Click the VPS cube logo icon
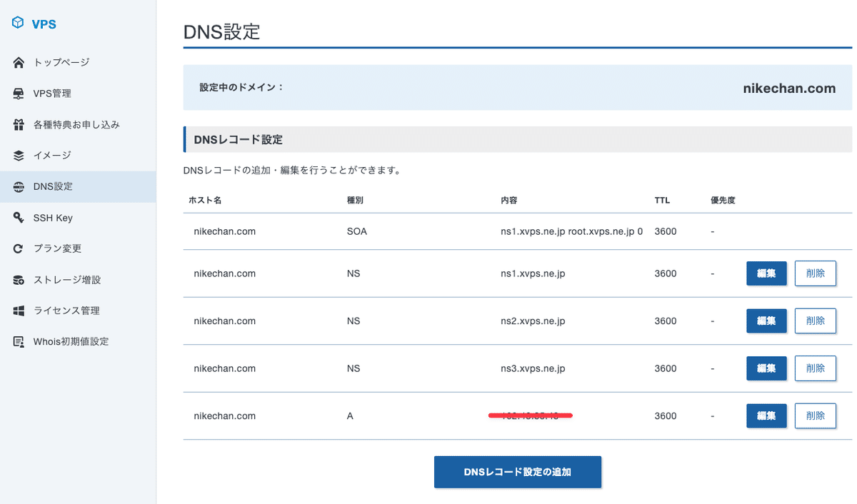857x504 pixels. click(x=19, y=23)
